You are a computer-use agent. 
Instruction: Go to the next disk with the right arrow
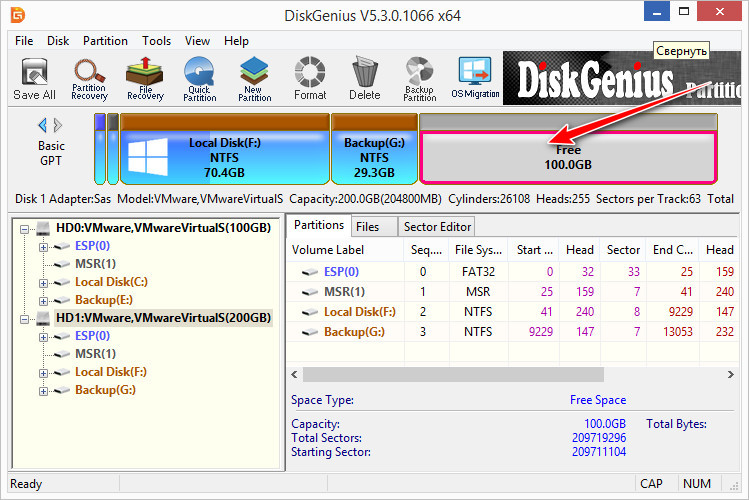pyautogui.click(x=58, y=126)
